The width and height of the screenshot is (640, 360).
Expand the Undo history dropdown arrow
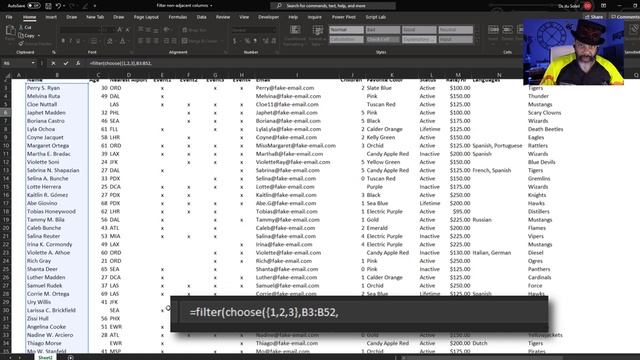tap(64, 6)
